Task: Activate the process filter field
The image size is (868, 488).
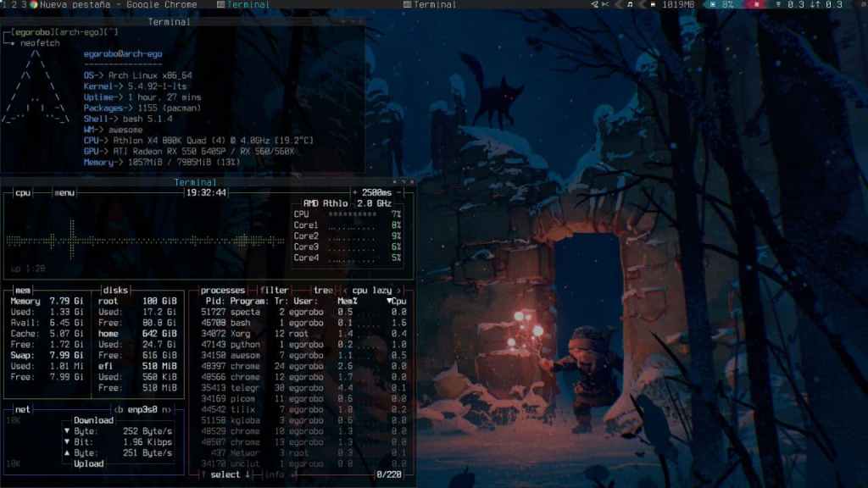Action: coord(274,290)
